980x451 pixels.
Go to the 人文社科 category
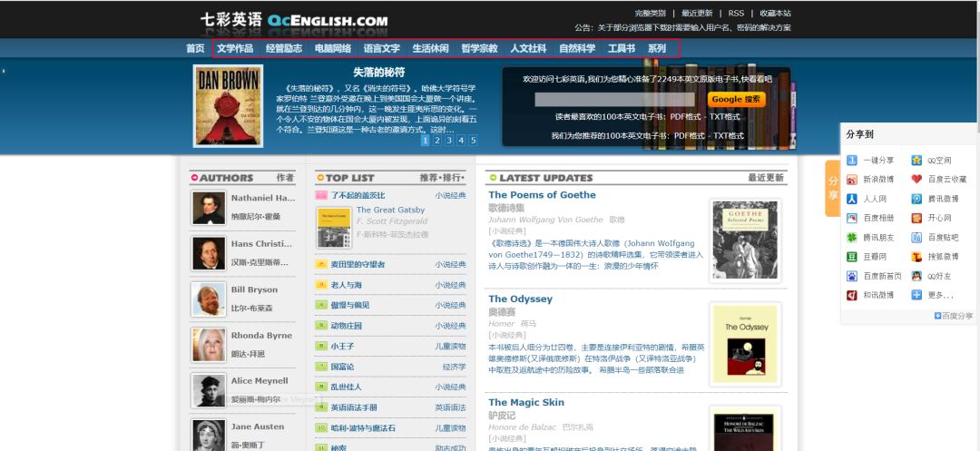(528, 48)
